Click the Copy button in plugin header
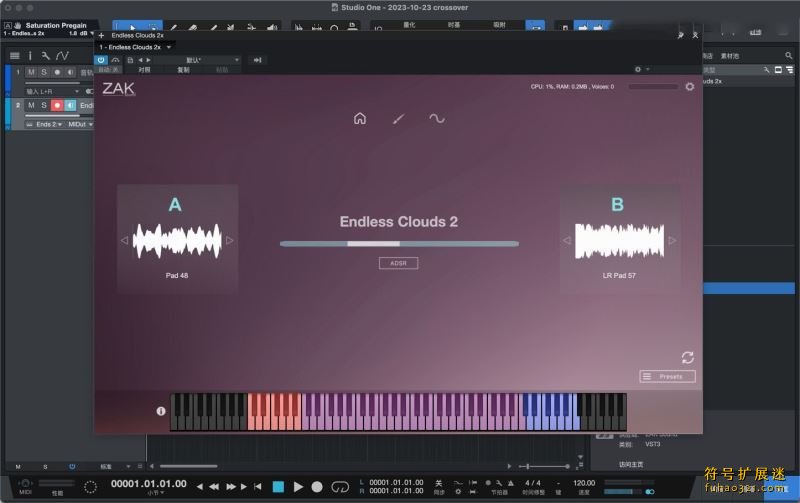 click(183, 70)
